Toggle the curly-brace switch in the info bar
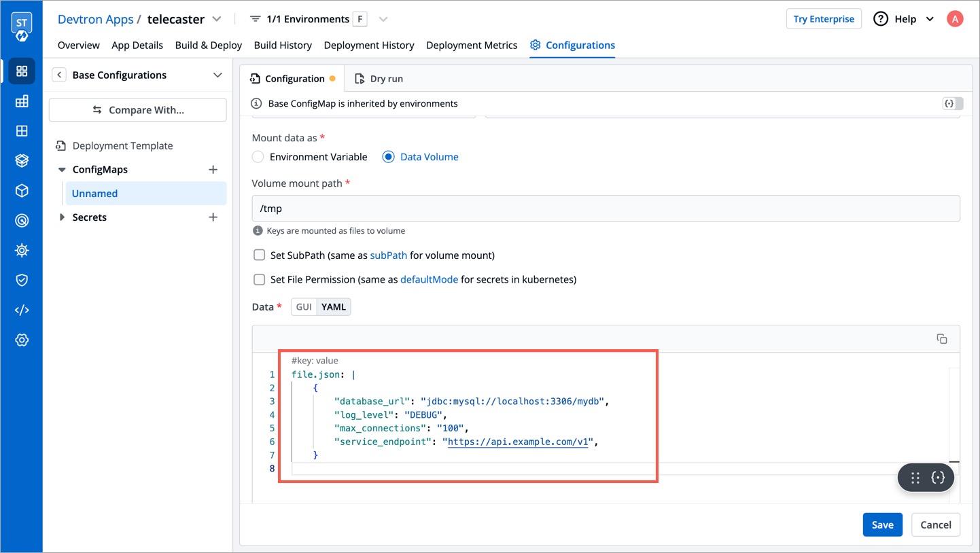 point(952,104)
